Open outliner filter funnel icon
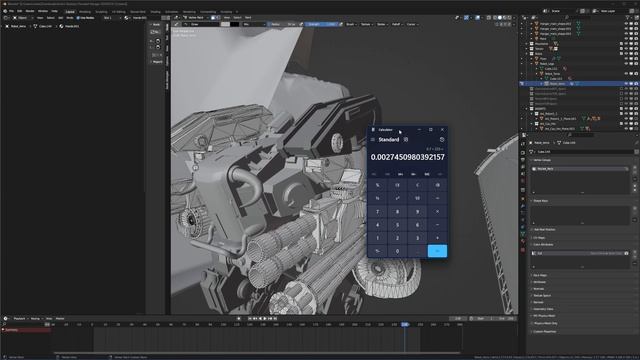The width and height of the screenshot is (640, 360). click(x=629, y=18)
